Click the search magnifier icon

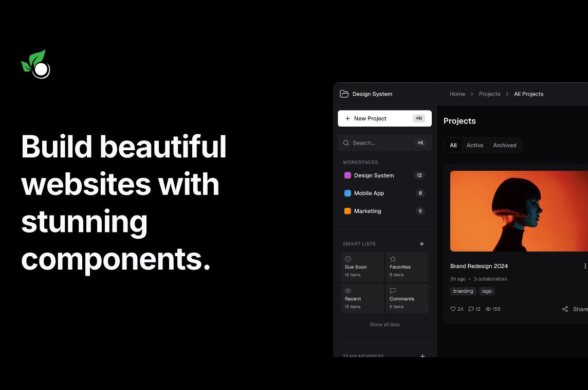[346, 143]
